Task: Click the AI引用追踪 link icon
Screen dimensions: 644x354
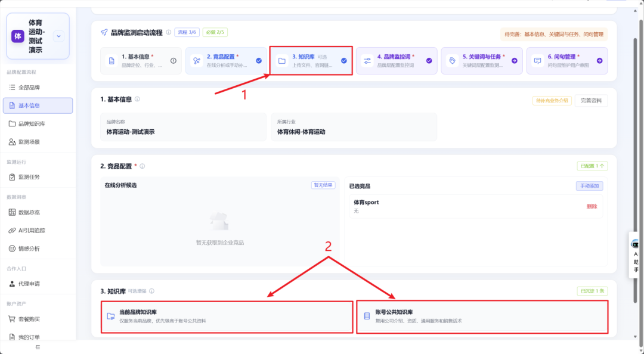Action: 12,231
